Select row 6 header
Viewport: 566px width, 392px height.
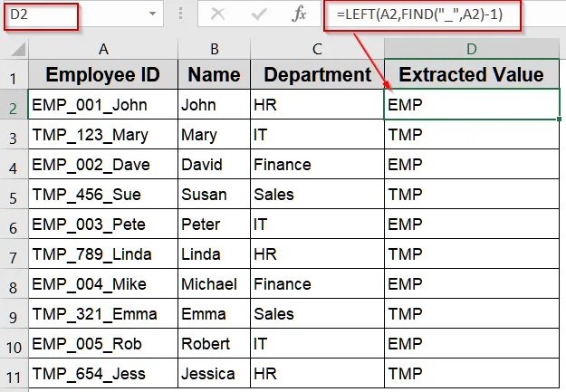coord(14,225)
